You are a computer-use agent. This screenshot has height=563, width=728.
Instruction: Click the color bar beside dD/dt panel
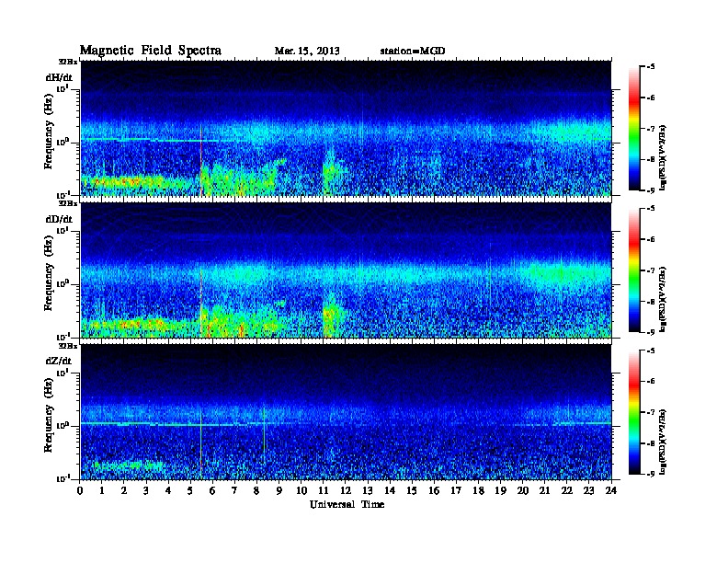pos(634,270)
